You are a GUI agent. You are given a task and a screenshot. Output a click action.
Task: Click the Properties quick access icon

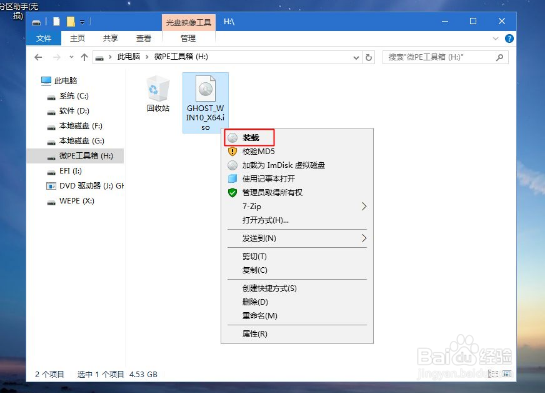pyautogui.click(x=57, y=22)
